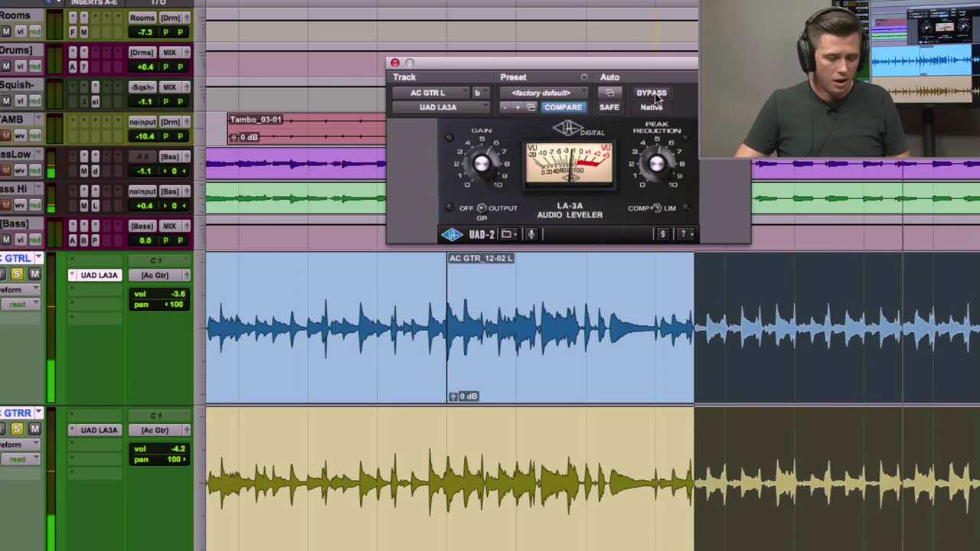
Task: Open AC GTRL track name dropdown arrow
Action: click(x=38, y=259)
